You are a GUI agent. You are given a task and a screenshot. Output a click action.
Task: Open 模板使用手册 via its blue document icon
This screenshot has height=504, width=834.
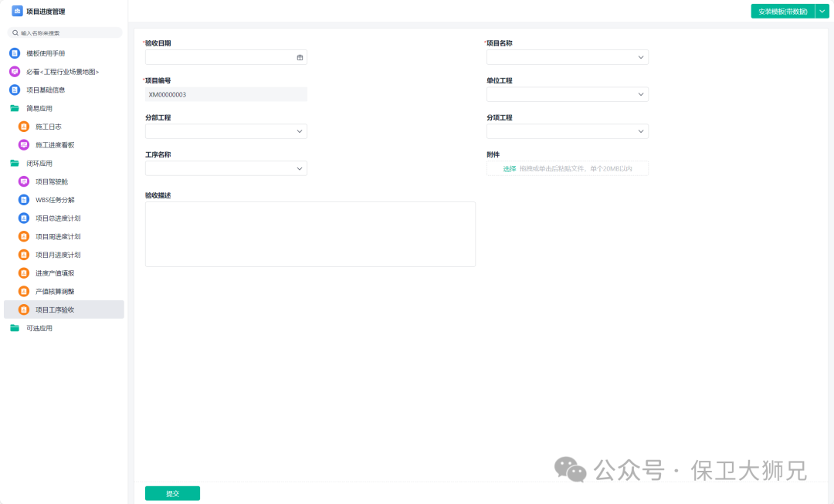[15, 53]
